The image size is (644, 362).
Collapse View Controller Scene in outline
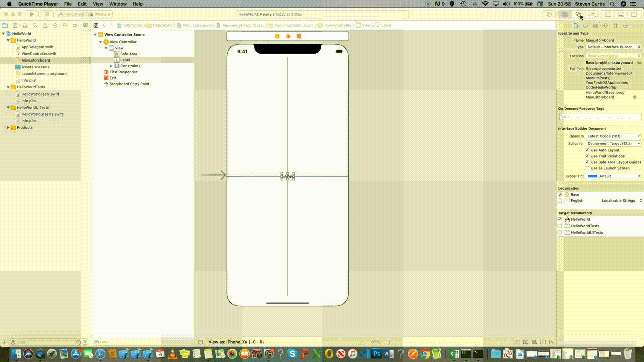coord(94,35)
